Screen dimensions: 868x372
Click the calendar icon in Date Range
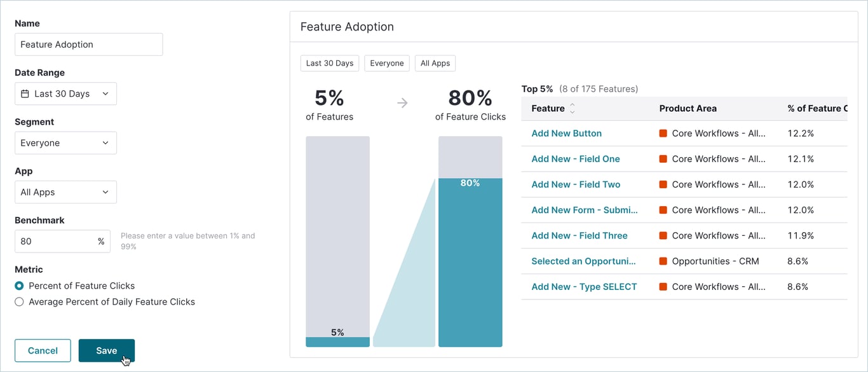pos(25,93)
